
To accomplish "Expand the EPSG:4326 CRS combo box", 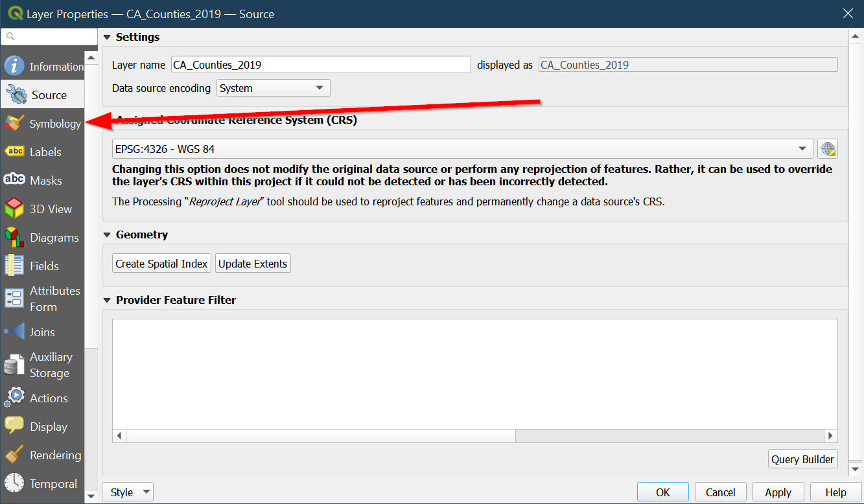I will pos(462,149).
